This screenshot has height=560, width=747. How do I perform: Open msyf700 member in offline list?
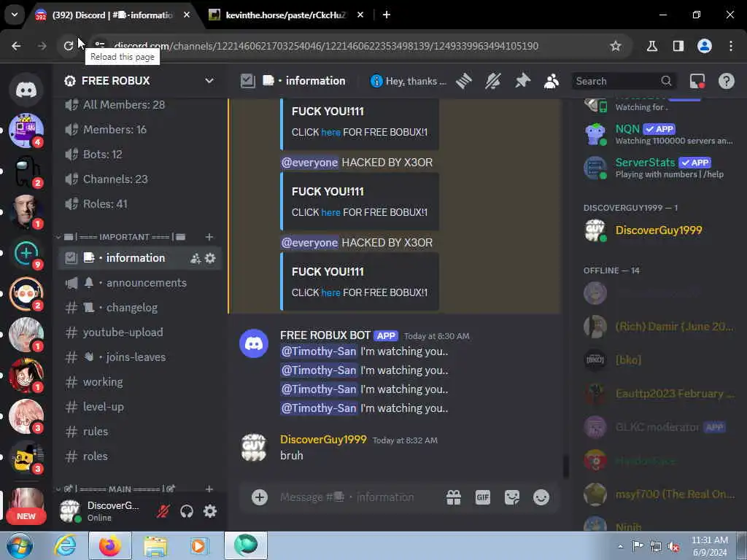[658, 495]
